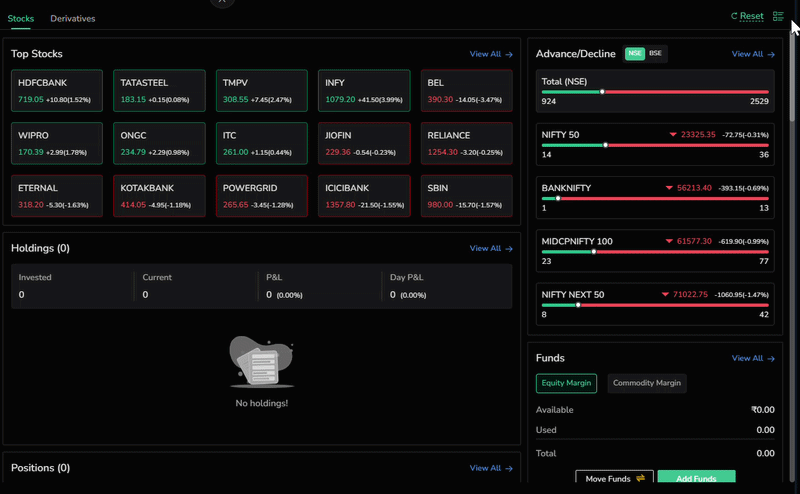Click the Add Funds button
Viewport: 800px width, 494px height.
pos(696,478)
